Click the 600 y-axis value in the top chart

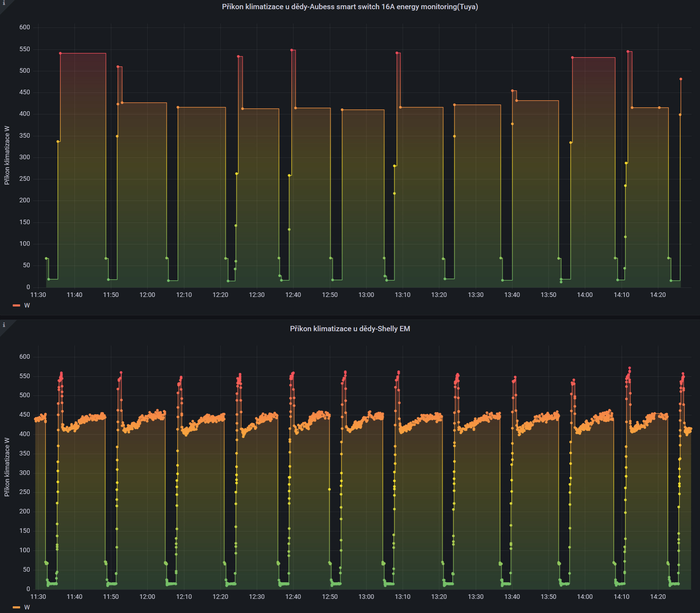pyautogui.click(x=25, y=27)
